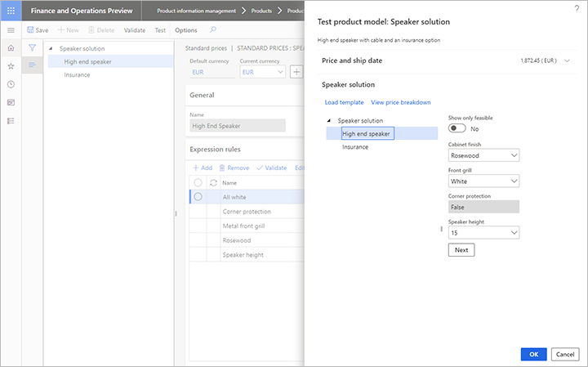Screen dimensions: 588x367
Task: Click the panel splitter handle beside the tree
Action: point(176,213)
